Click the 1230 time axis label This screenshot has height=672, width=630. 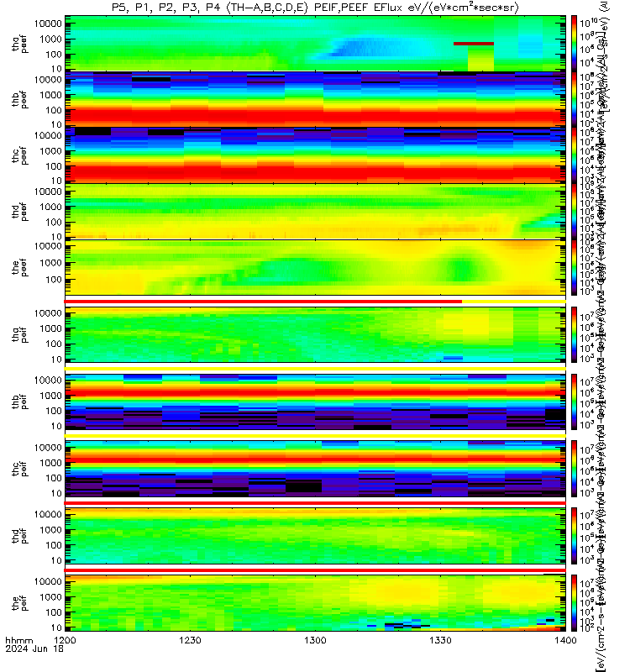190,640
